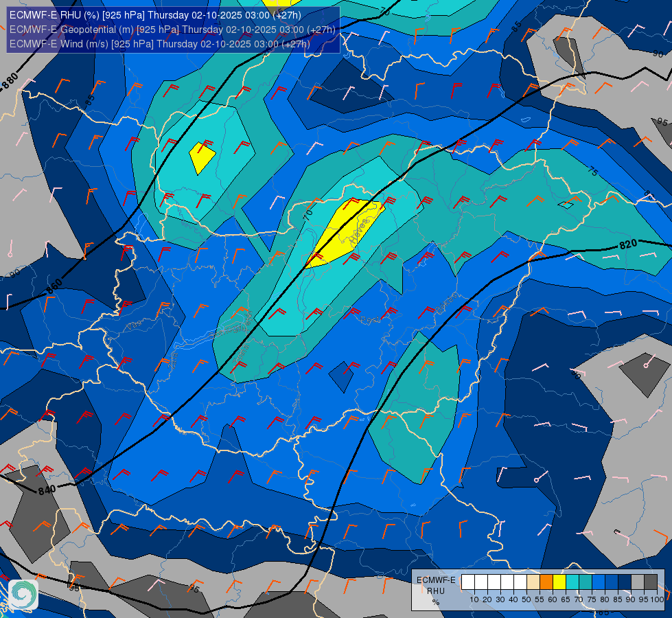Click the '50' legend scale value
Screen dimensions: 672x618
pyautogui.click(x=526, y=599)
